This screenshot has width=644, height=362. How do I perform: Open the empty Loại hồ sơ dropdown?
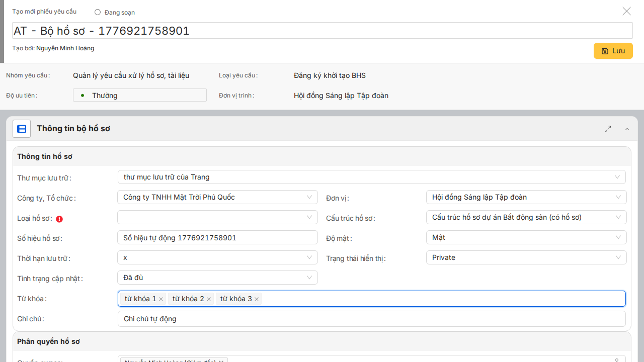tap(217, 217)
